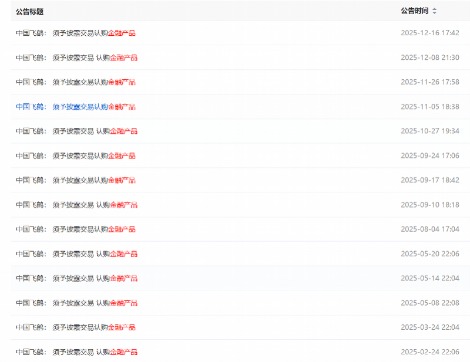The width and height of the screenshot is (470, 362).
Task: Open the 中国飞鹤 announcement link dated 2025-03-24
Action: [x=76, y=327]
